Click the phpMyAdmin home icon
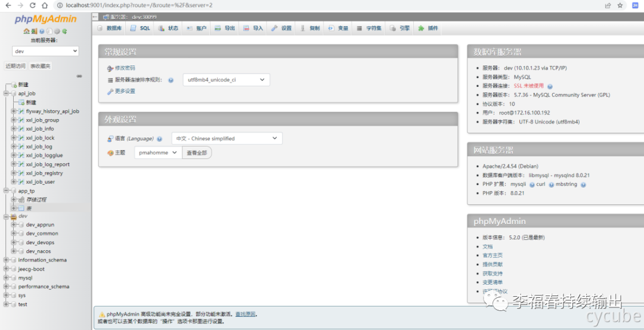The image size is (644, 330). [27, 31]
